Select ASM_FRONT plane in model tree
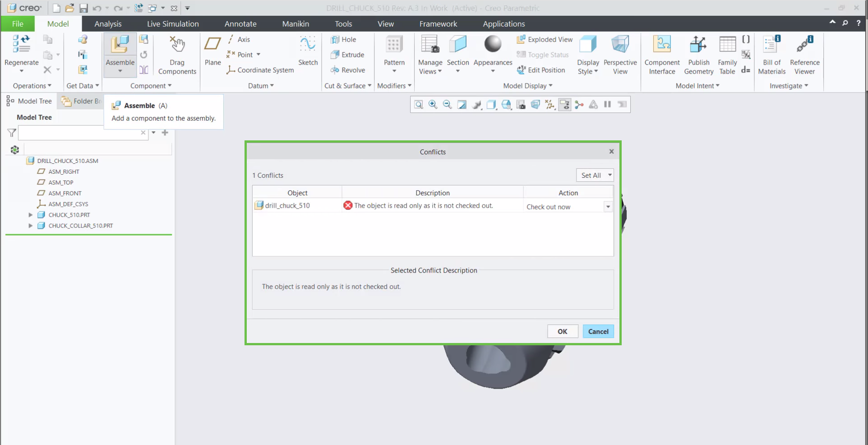The height and width of the screenshot is (445, 868). [x=60, y=193]
